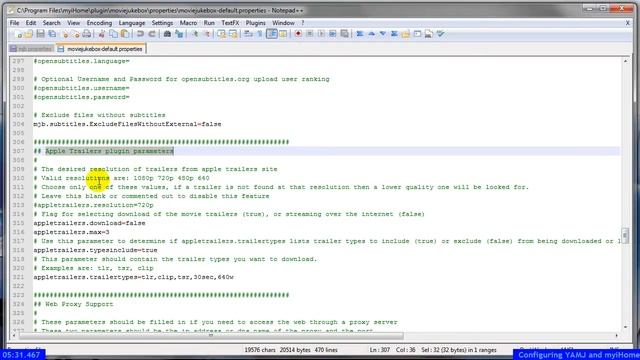Image resolution: width=640 pixels, height=360 pixels.
Task: Switch to the mjb.properties tab
Action: point(31,49)
